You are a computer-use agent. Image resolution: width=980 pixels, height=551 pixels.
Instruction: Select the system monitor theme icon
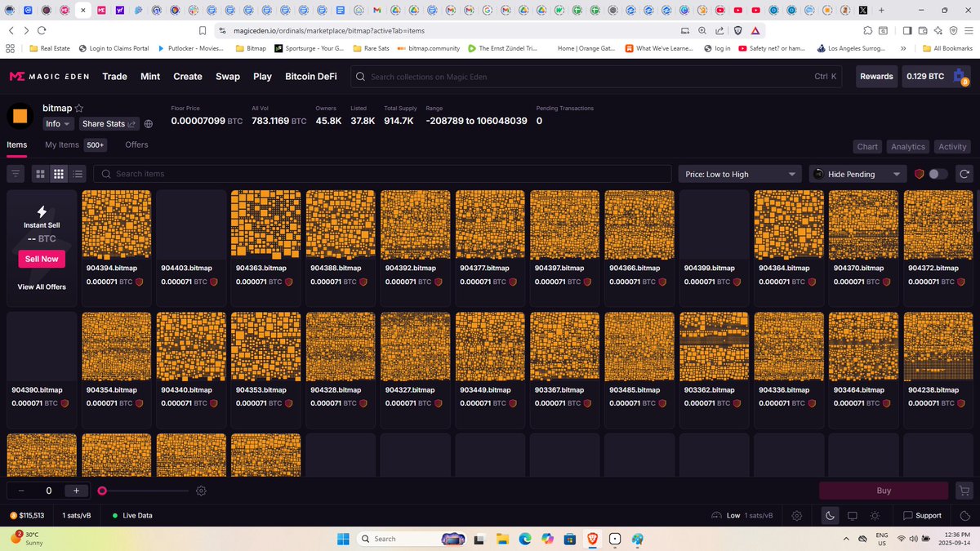coord(853,516)
